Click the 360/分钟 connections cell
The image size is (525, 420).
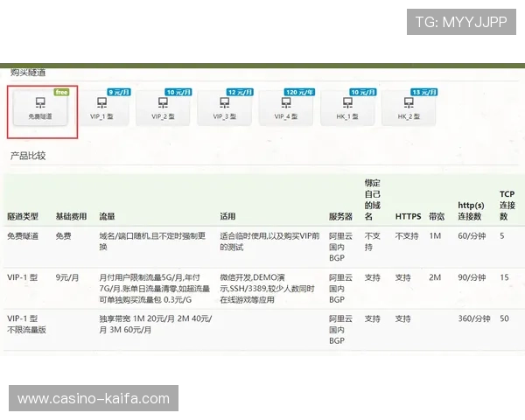click(473, 318)
